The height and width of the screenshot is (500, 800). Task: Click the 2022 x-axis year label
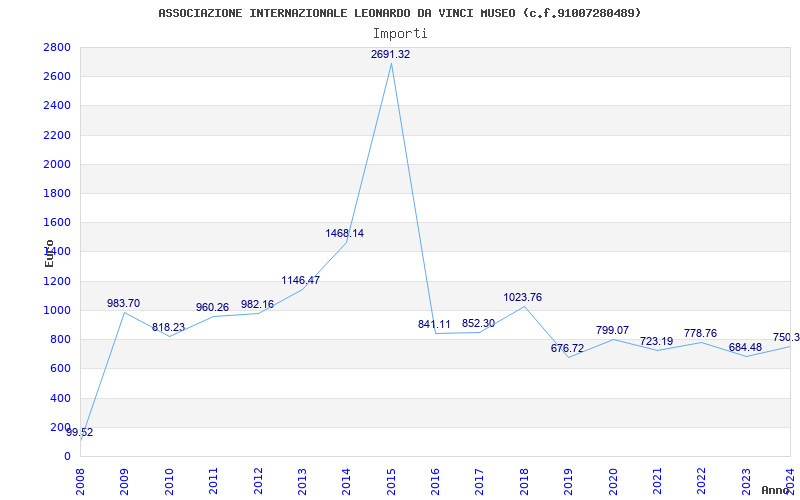click(702, 481)
